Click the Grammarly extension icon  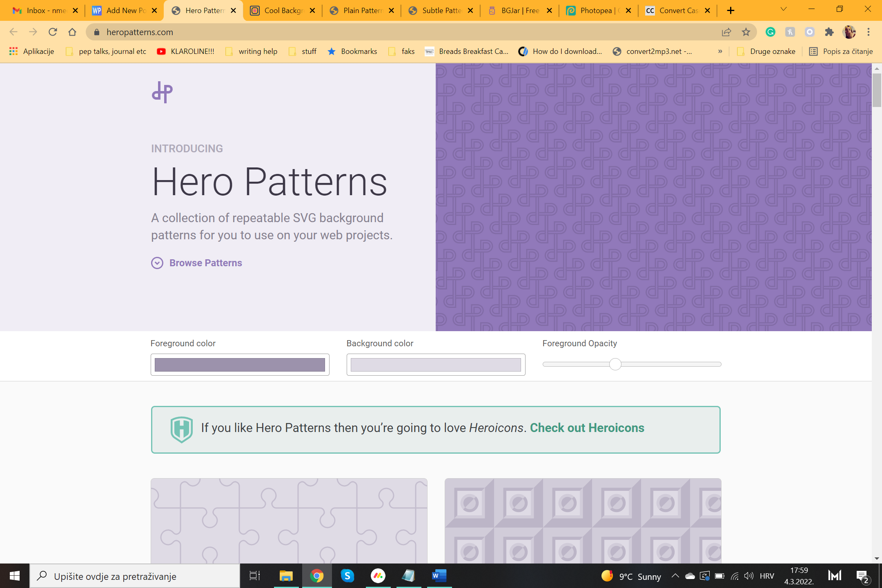coord(771,32)
